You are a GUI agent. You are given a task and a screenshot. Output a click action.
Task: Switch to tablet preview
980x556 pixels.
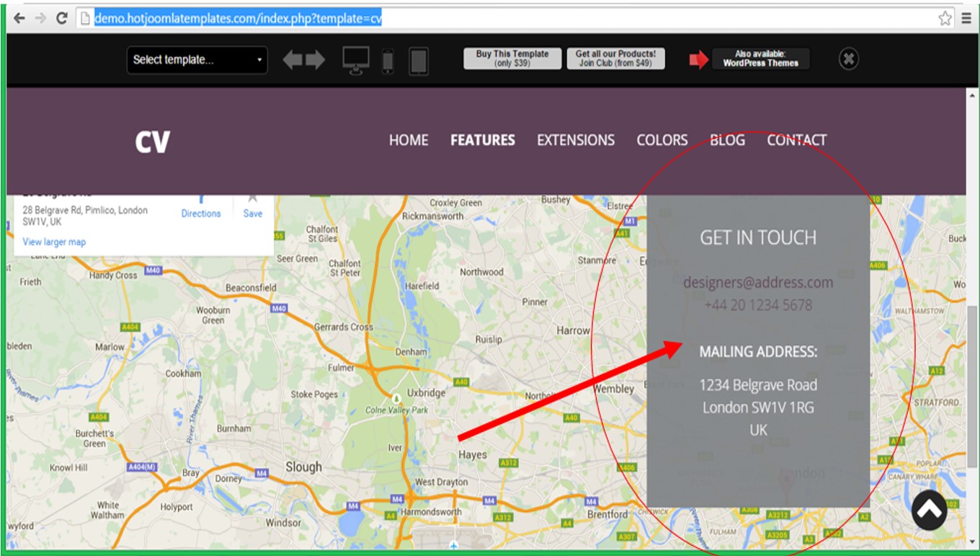point(419,61)
